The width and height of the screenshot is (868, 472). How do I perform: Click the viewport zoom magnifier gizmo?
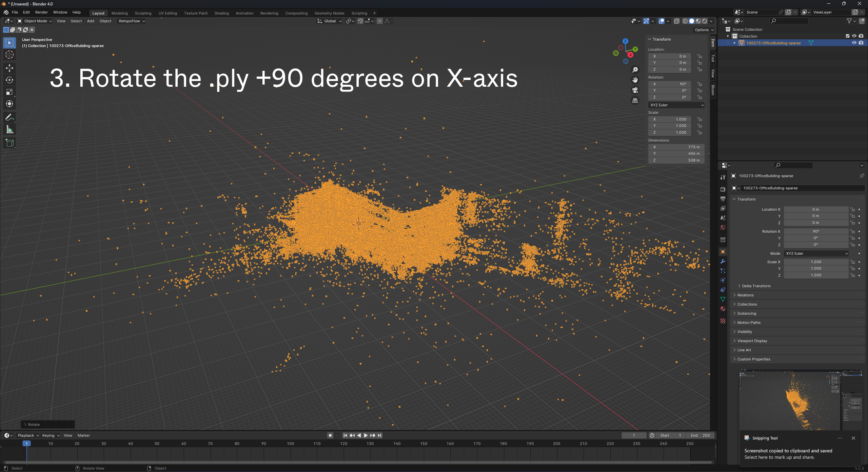pyautogui.click(x=635, y=70)
